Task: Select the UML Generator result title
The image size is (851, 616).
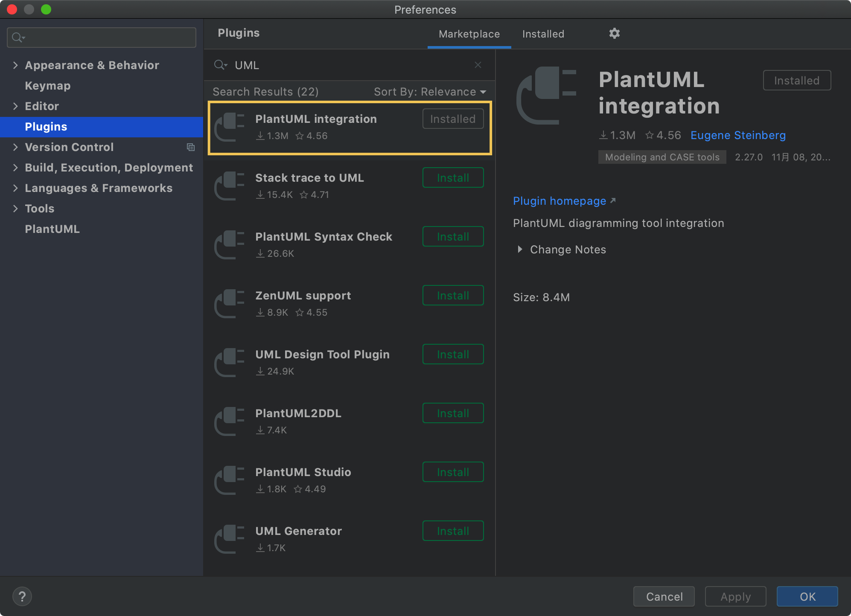Action: point(298,531)
